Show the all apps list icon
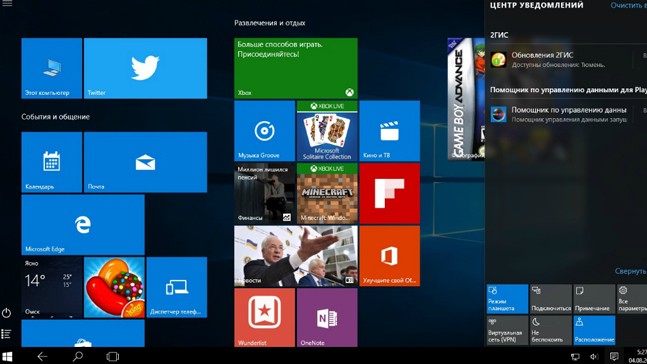Viewport: 647px width, 364px height. tap(6, 334)
